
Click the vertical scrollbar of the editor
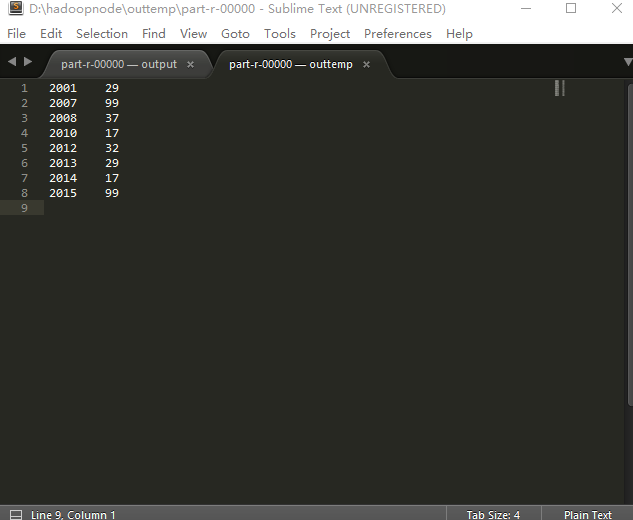[630, 245]
